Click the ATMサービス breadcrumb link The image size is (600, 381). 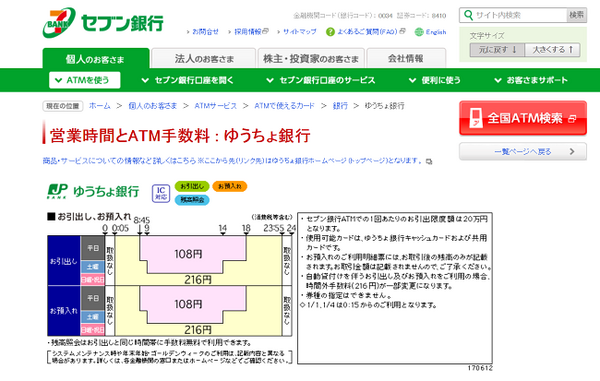[x=215, y=106]
